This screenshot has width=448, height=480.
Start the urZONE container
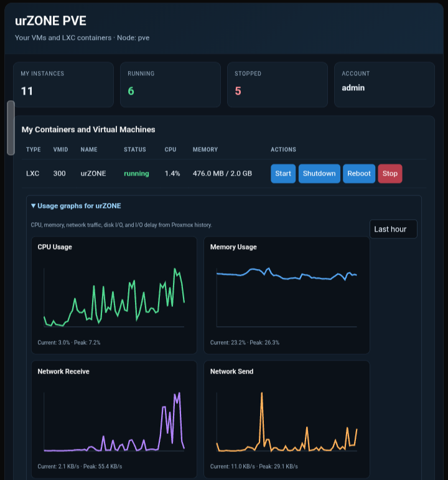click(283, 174)
